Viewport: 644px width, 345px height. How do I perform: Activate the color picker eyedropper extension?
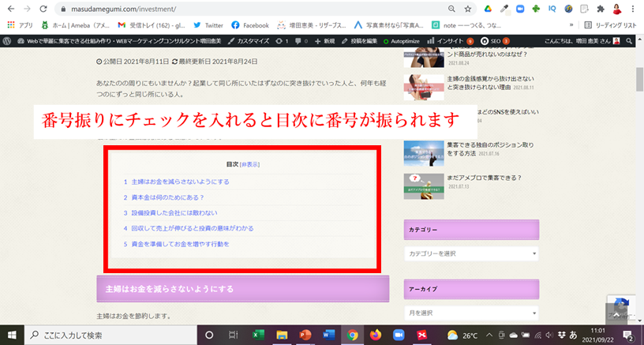tap(504, 9)
